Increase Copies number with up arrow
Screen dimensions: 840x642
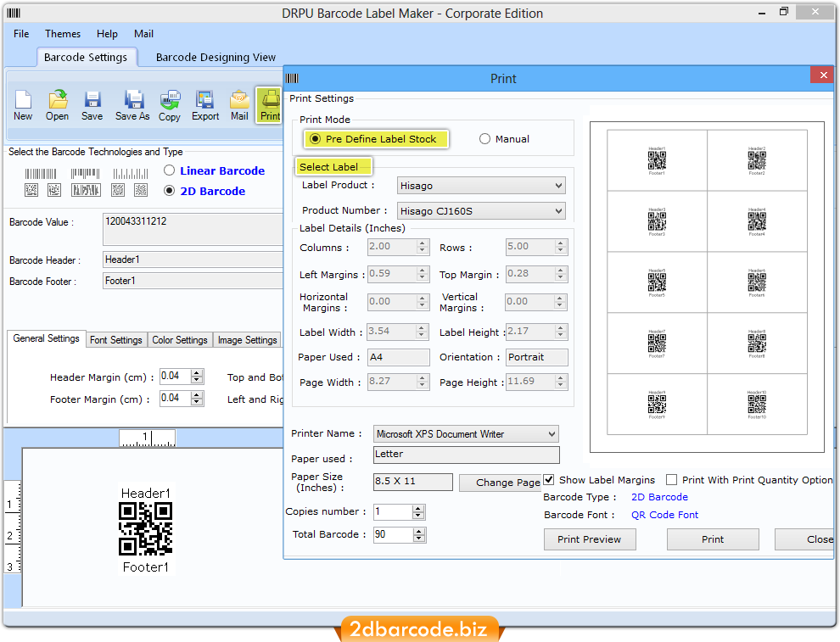click(x=418, y=509)
